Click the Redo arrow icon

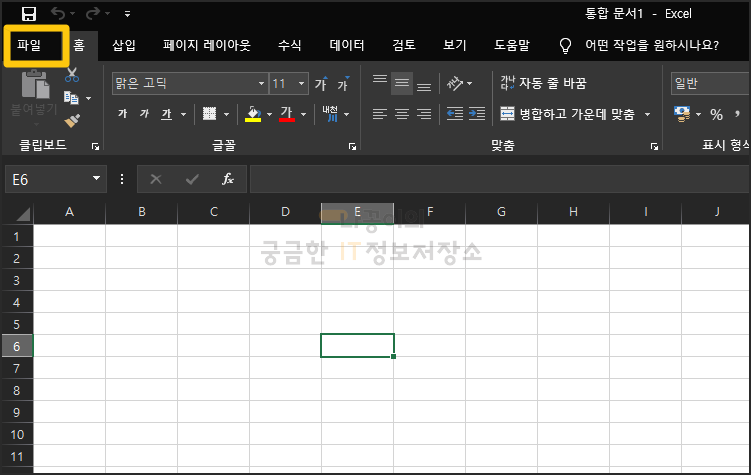click(93, 13)
